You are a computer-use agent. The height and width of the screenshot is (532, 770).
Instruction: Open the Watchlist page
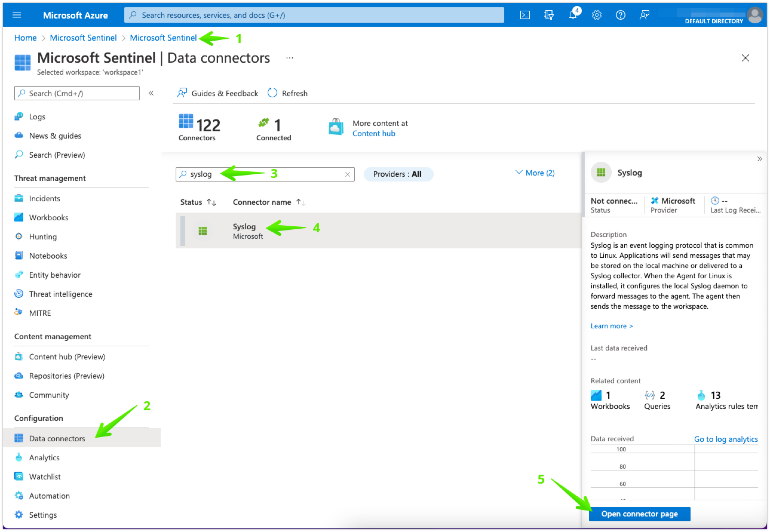click(45, 476)
